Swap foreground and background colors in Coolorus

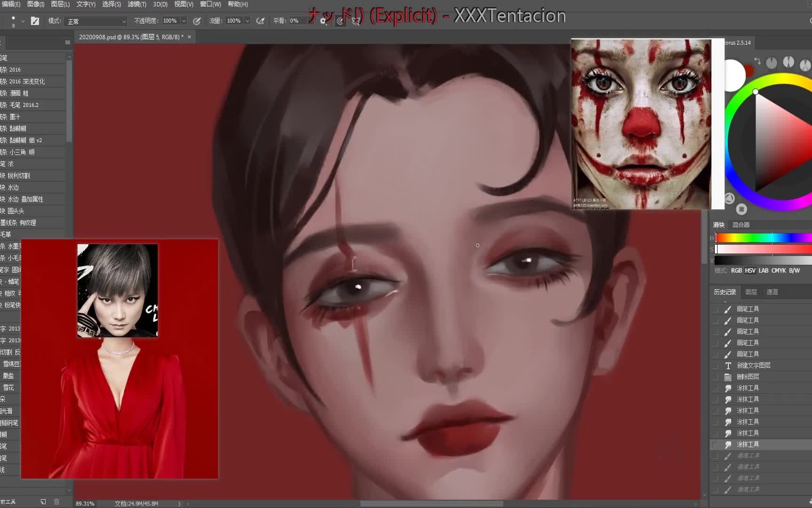click(757, 61)
